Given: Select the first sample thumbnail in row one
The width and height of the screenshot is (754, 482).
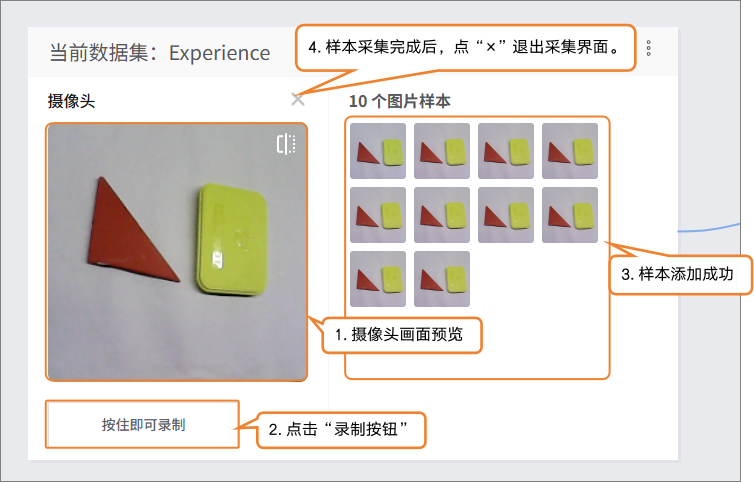Looking at the screenshot, I should [x=378, y=151].
